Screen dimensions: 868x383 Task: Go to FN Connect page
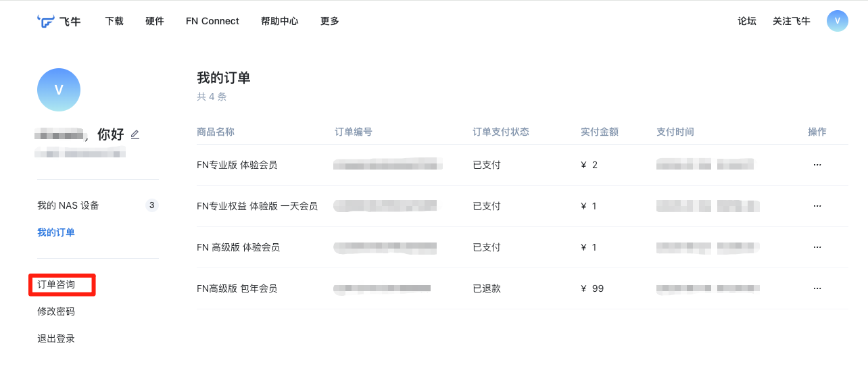click(212, 21)
